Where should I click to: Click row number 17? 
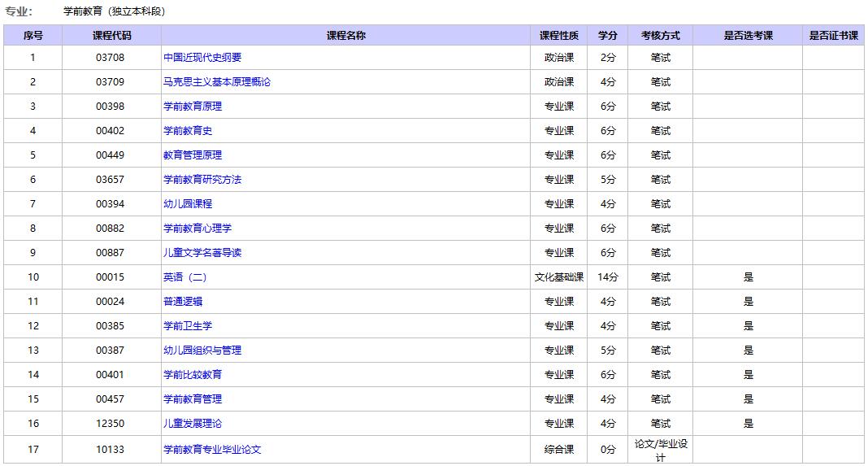pyautogui.click(x=33, y=450)
